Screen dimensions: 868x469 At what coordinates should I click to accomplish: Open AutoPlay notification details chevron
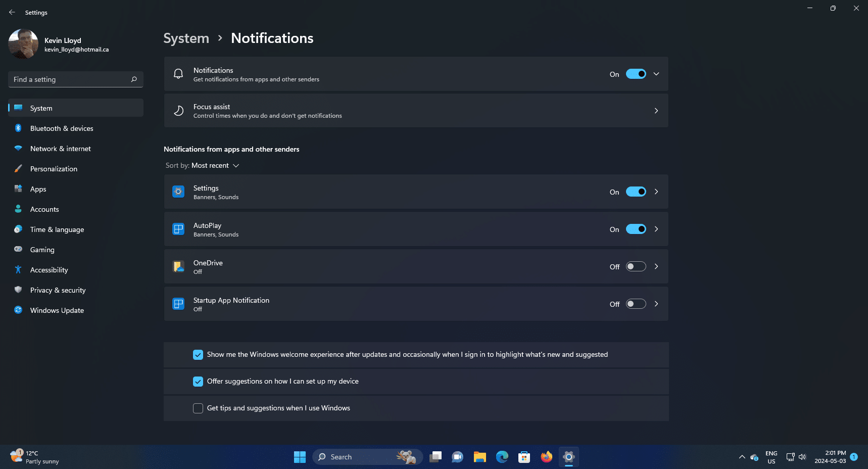pos(656,229)
